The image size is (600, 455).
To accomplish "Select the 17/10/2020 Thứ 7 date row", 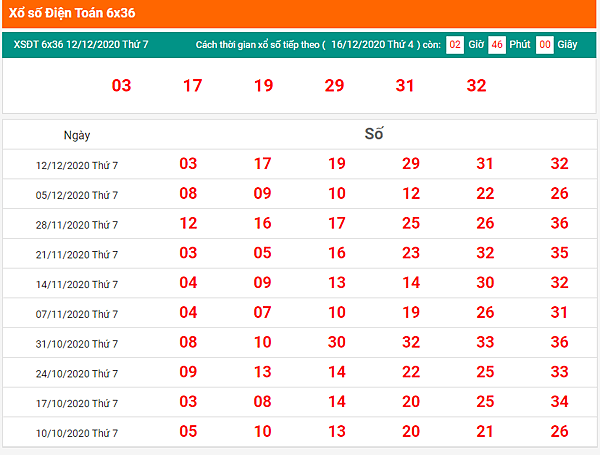I will click(x=300, y=402).
